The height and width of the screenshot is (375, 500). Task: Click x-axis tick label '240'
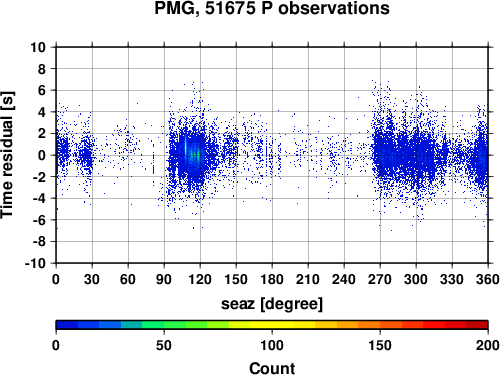click(344, 279)
